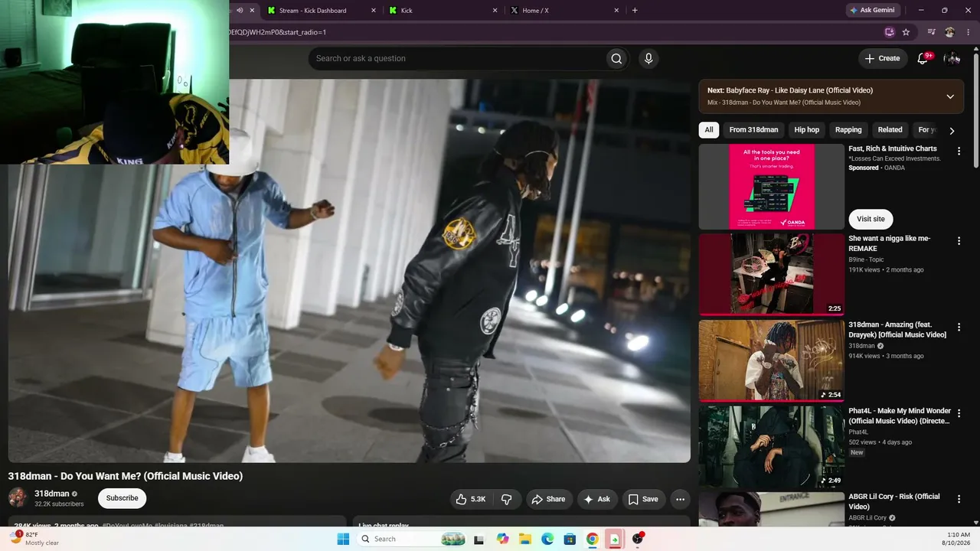
Task: Click the Share button
Action: point(548,499)
